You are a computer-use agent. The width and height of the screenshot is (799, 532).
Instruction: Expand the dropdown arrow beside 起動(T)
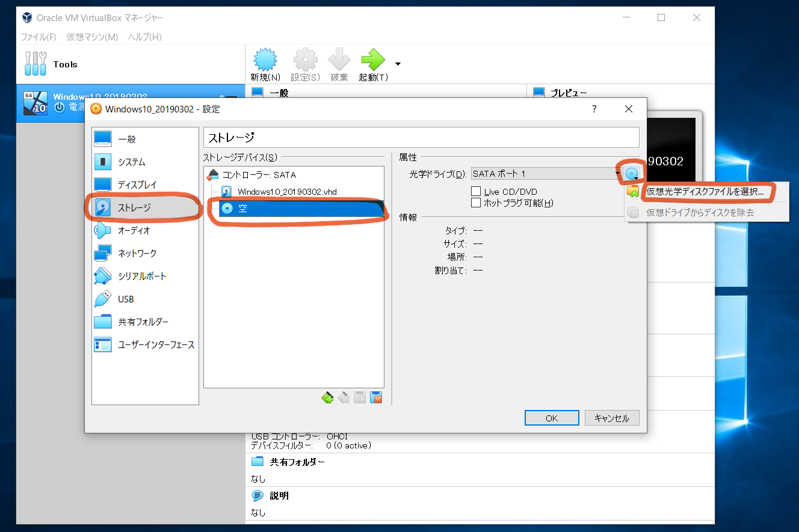click(x=398, y=63)
